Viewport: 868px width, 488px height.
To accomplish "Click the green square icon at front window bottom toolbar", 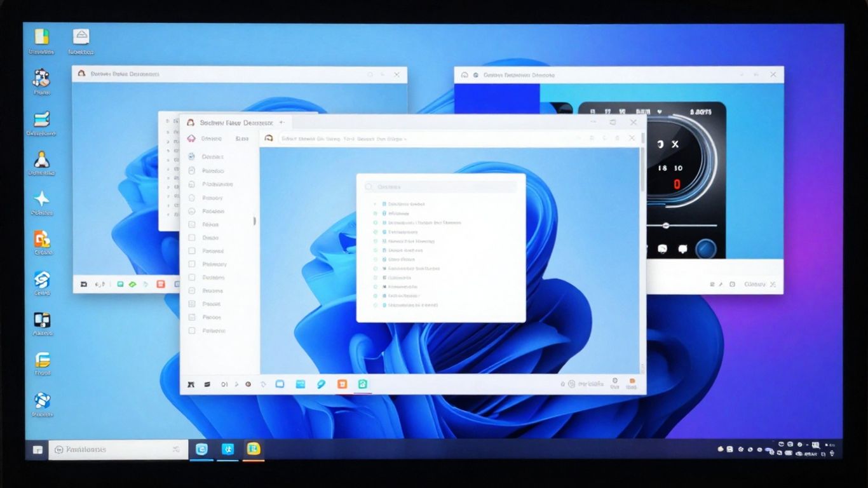I will pyautogui.click(x=363, y=384).
